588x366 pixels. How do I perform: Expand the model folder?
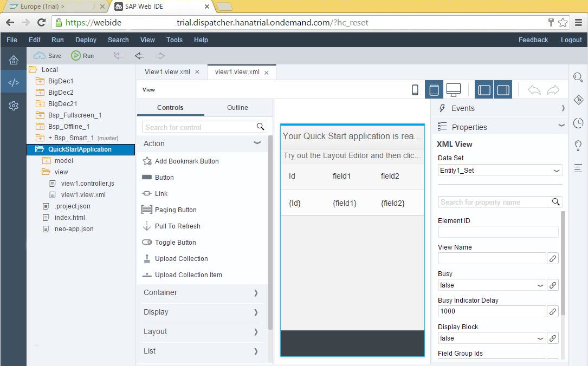coord(46,161)
